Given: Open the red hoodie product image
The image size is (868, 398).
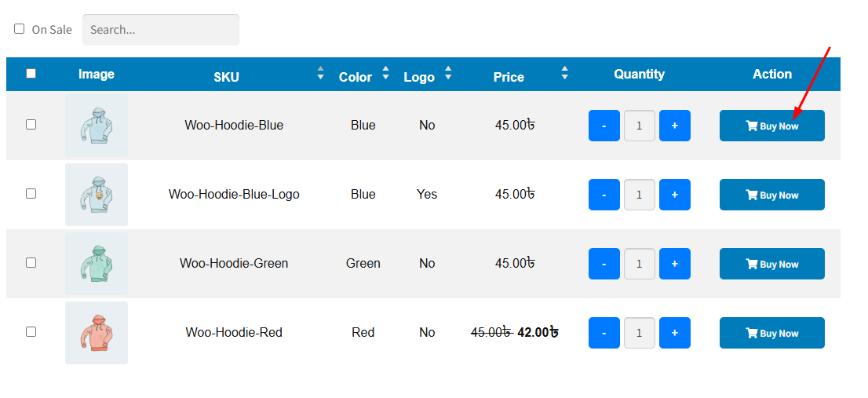Looking at the screenshot, I should [97, 333].
